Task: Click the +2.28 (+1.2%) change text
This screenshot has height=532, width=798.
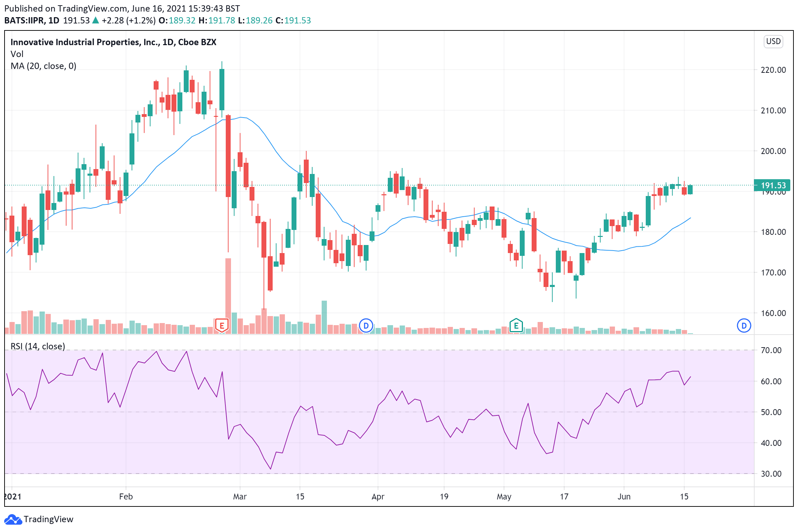Action: (128, 21)
